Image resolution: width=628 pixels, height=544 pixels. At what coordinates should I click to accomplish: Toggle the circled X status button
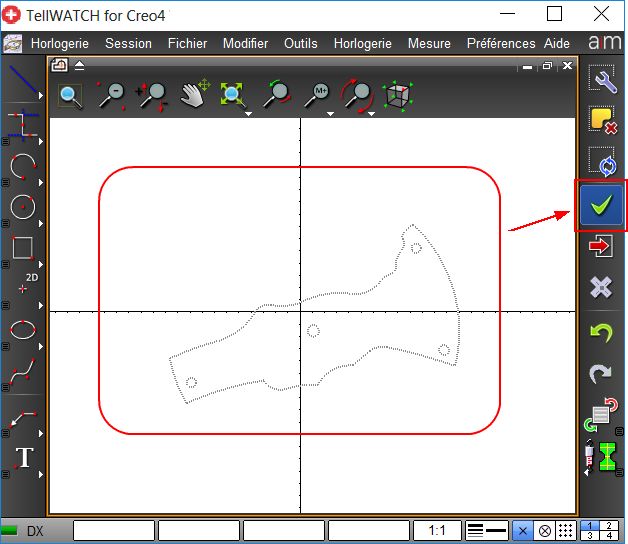(545, 531)
